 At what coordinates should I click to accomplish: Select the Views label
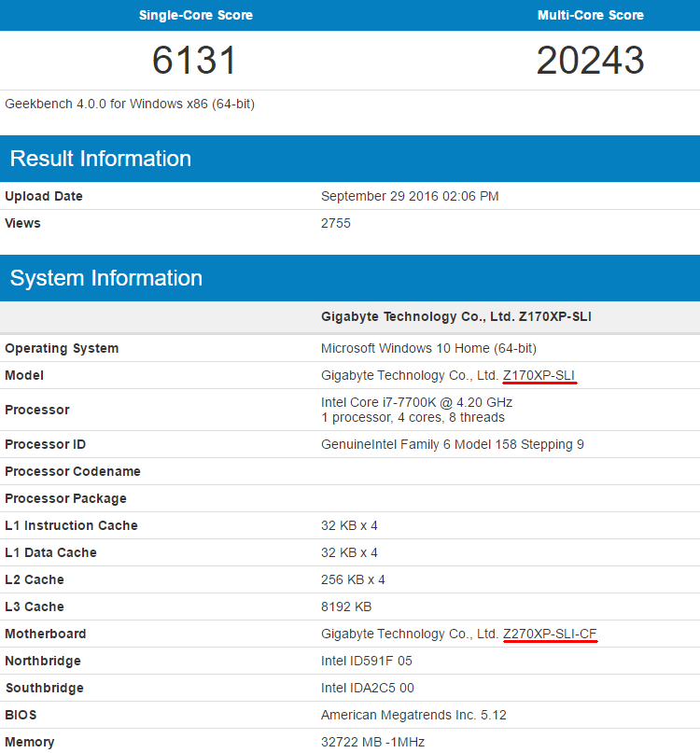pos(22,223)
